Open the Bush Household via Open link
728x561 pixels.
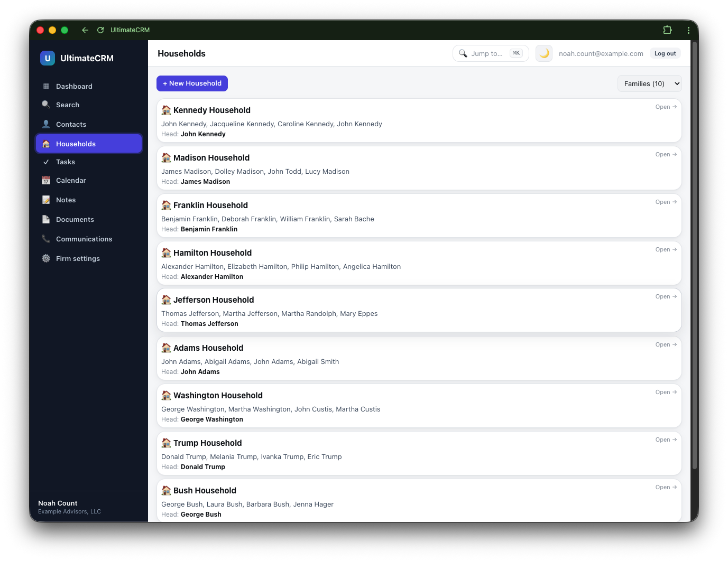666,487
